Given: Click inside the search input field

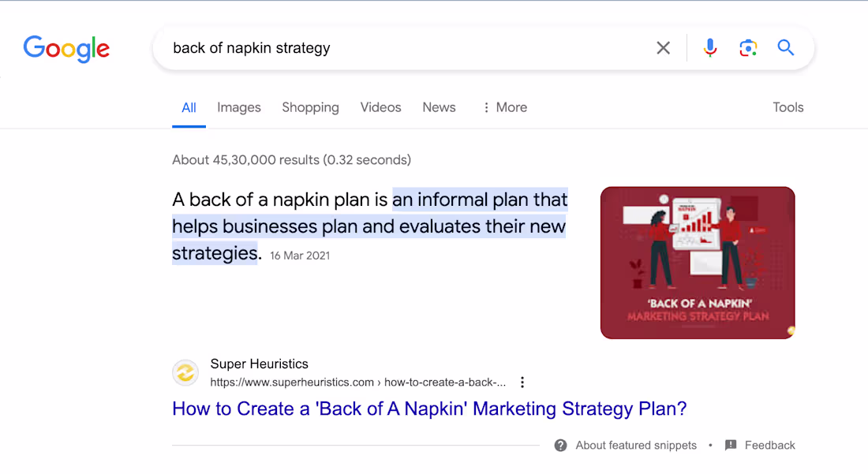Looking at the screenshot, I should coord(395,47).
